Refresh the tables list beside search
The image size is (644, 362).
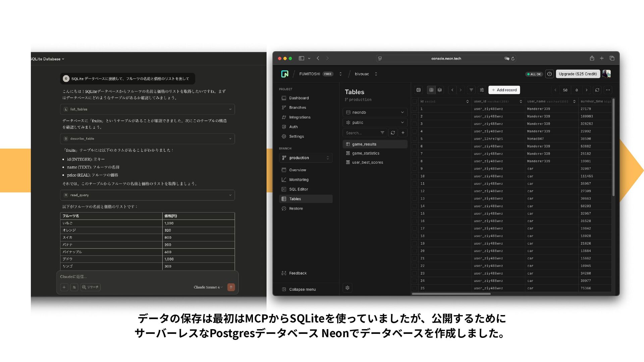pos(393,133)
